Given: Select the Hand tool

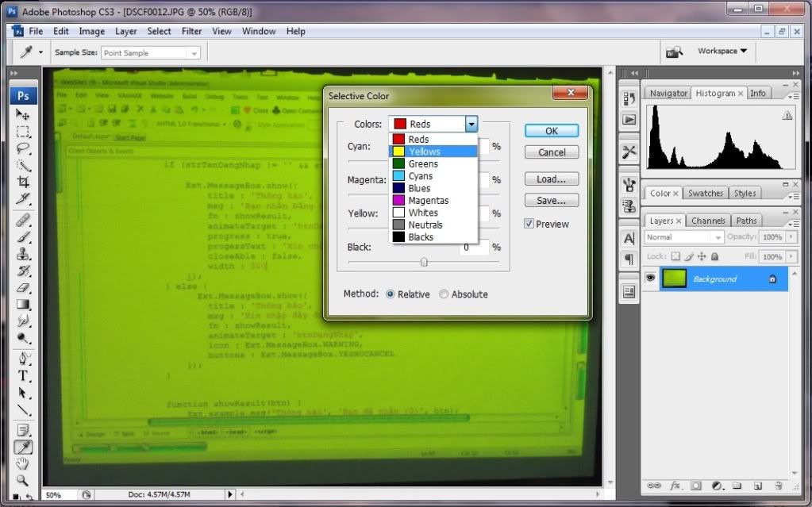Looking at the screenshot, I should tap(24, 463).
